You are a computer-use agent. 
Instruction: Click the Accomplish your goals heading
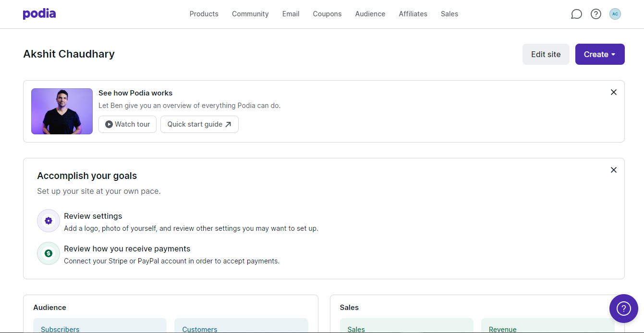coord(87,176)
